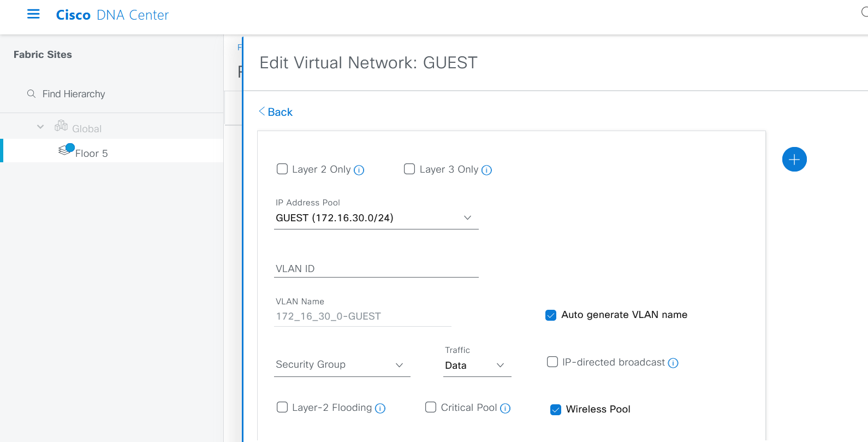Uncheck Auto generate VLAN name
Viewport: 868px width, 442px height.
(551, 315)
